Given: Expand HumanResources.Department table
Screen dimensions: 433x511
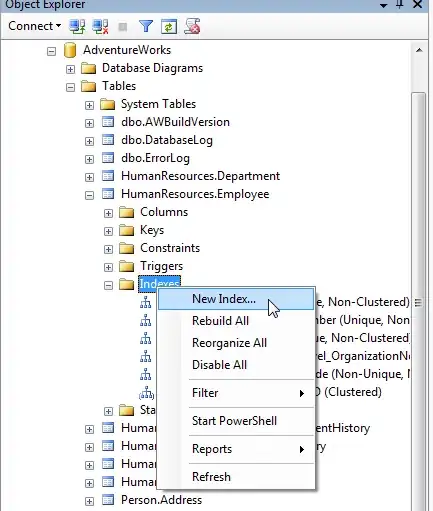Looking at the screenshot, I should pos(89,177).
